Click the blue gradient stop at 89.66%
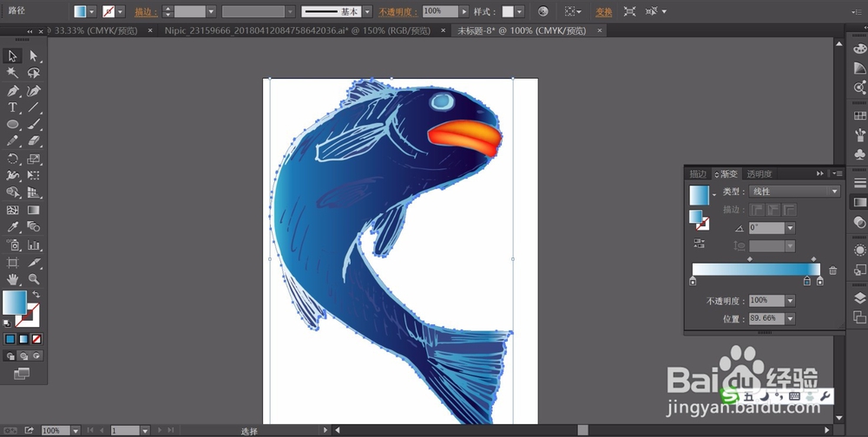 (x=806, y=282)
